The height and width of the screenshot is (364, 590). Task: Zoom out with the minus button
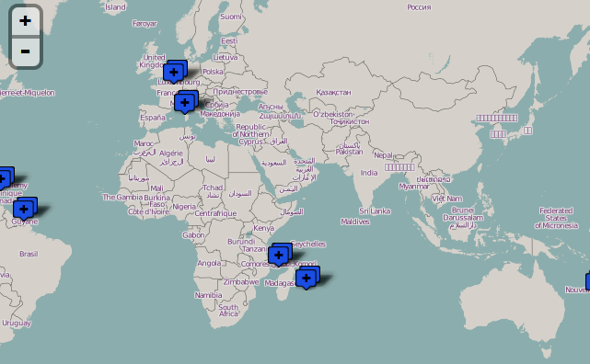tap(26, 51)
